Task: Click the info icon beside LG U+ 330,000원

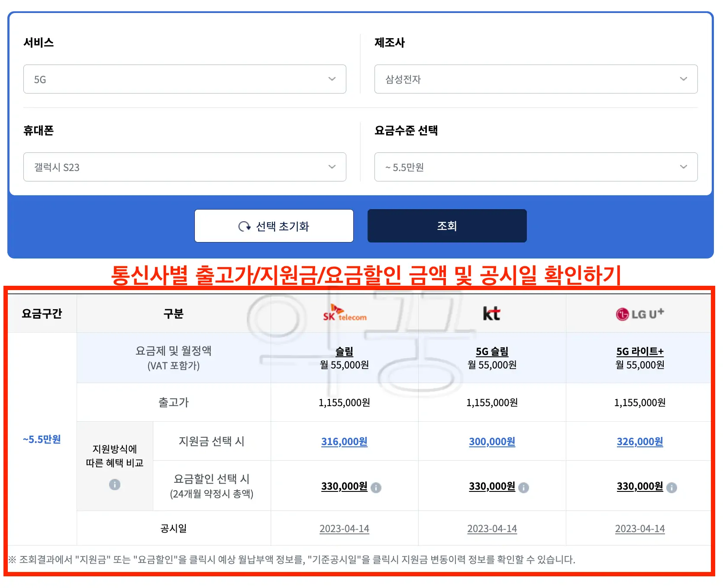Action: (672, 488)
